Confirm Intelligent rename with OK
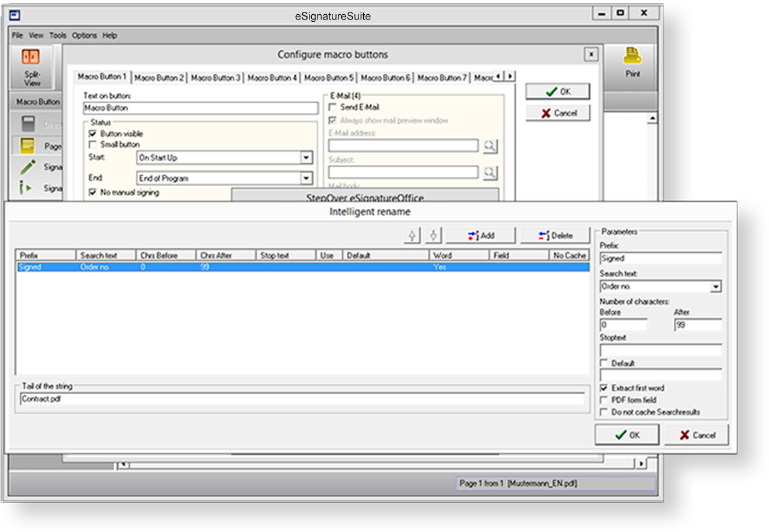769x532 pixels. coord(627,435)
